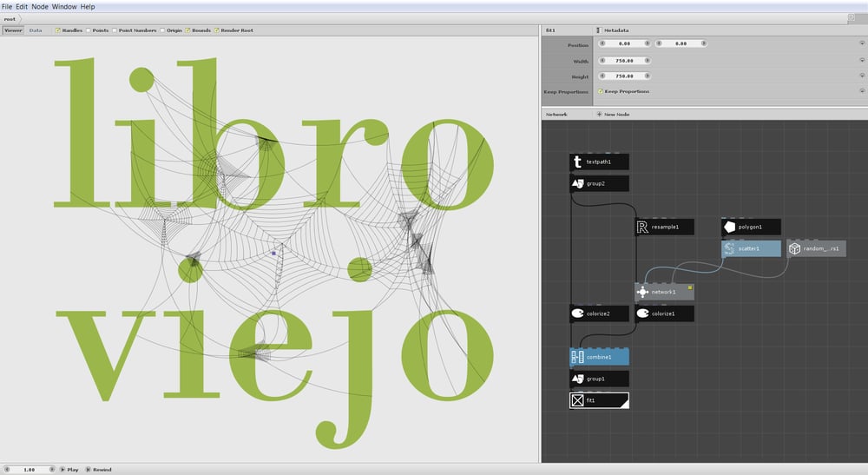Click the group1 node's shapes icon

tap(577, 379)
